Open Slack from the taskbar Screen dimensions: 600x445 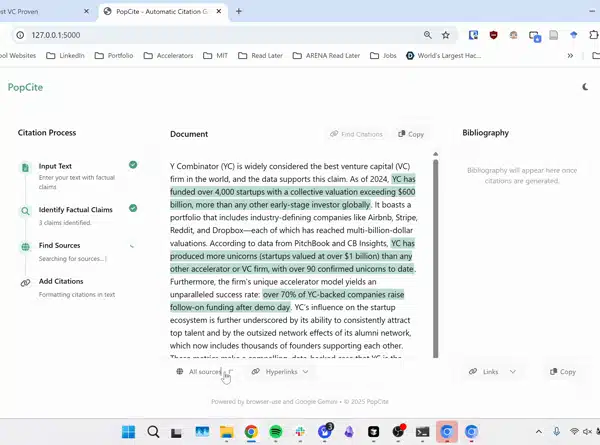300,432
